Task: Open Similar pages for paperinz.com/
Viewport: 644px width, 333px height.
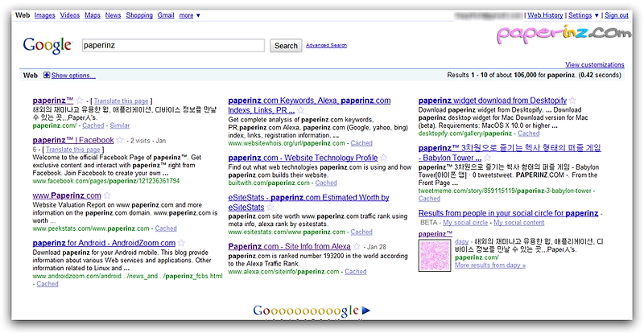Action: tap(119, 125)
